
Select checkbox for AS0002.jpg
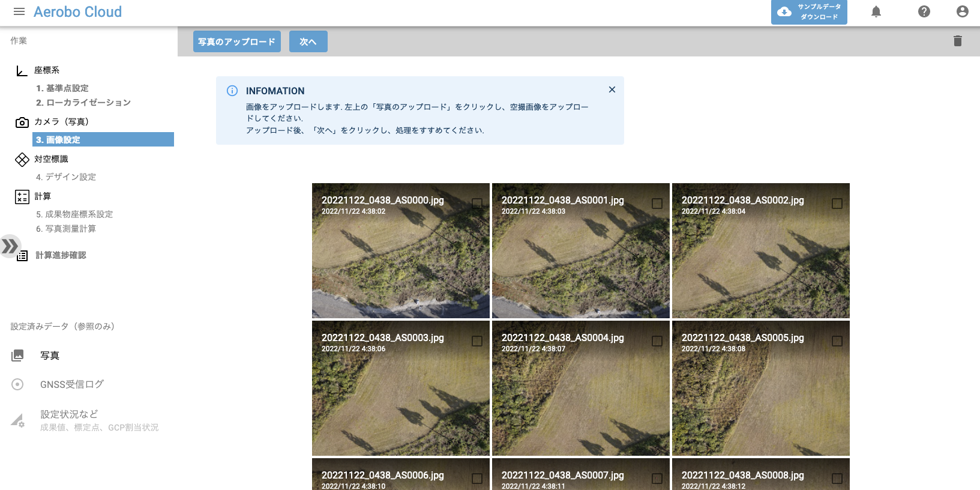(x=837, y=204)
